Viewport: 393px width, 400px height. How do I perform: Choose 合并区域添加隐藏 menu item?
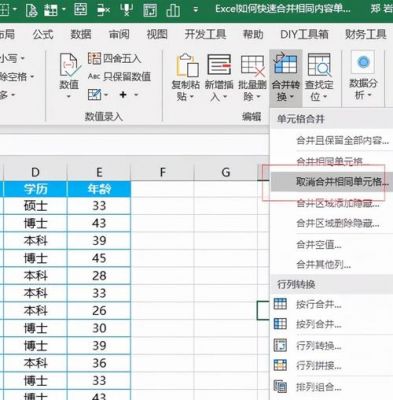point(332,203)
